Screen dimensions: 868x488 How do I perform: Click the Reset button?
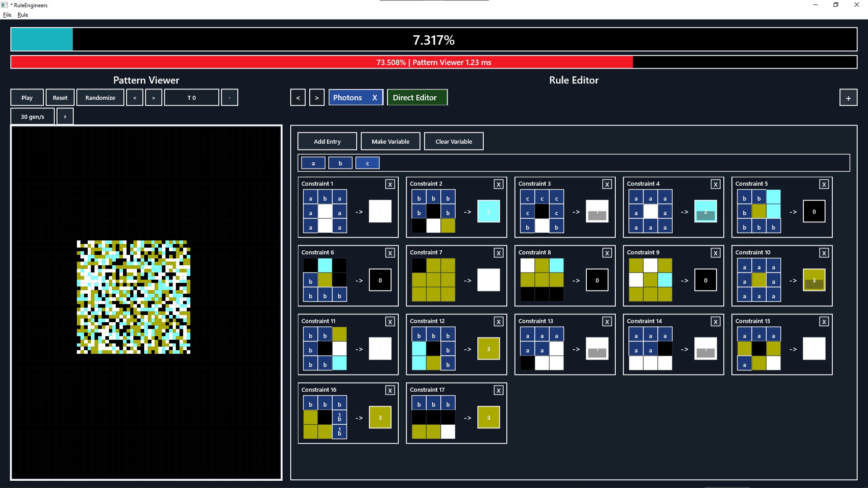pos(60,98)
